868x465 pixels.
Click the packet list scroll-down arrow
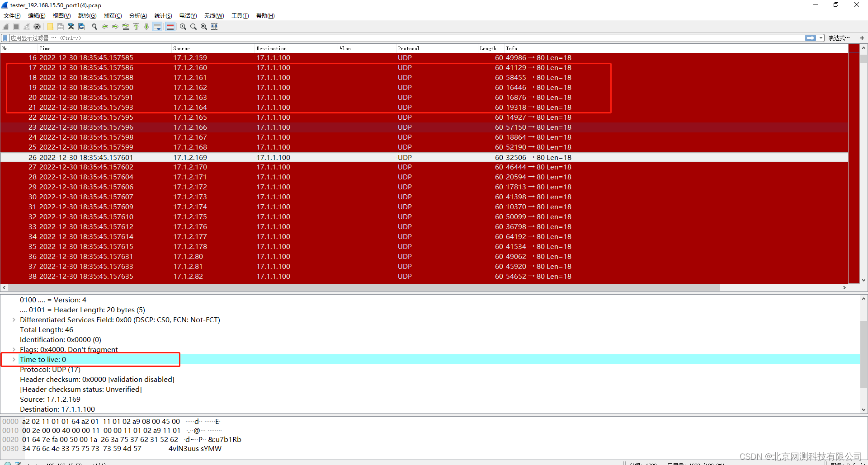(x=863, y=280)
